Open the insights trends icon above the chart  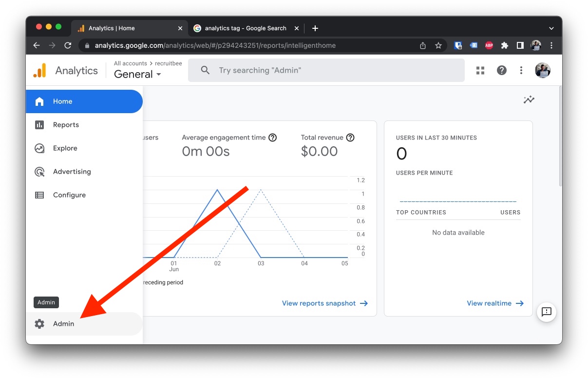click(529, 99)
